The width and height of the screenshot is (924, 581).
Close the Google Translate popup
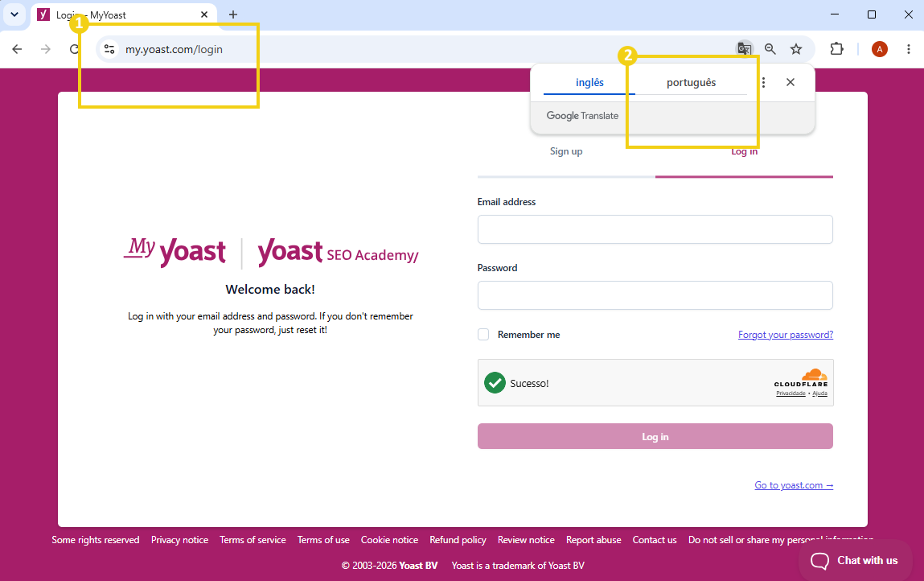[x=791, y=82]
